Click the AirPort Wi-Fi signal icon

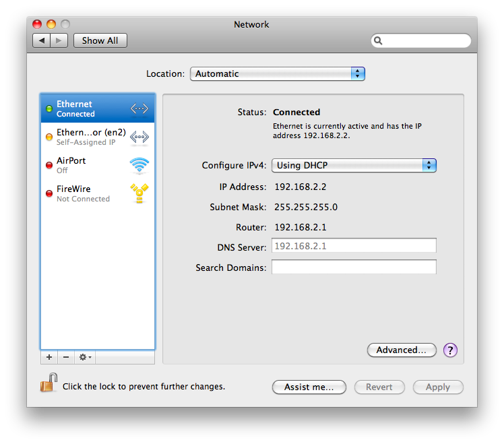click(x=139, y=165)
